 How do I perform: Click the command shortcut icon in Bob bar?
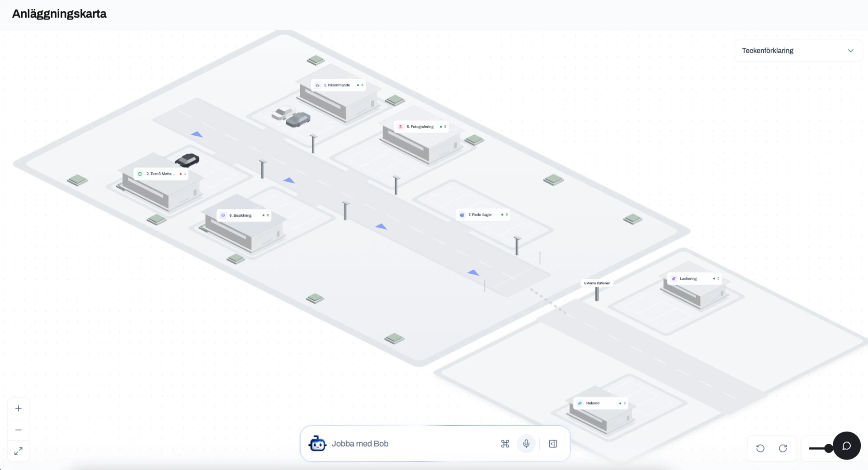coord(505,444)
